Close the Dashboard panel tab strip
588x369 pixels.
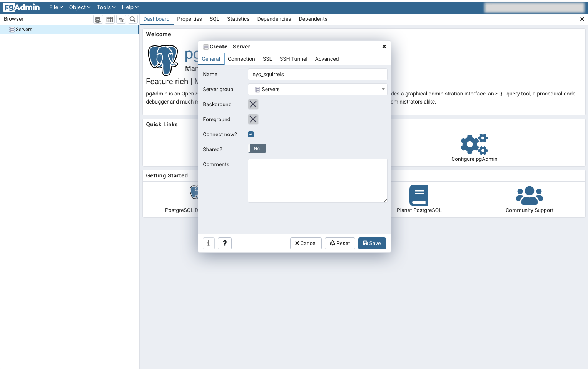pos(582,19)
